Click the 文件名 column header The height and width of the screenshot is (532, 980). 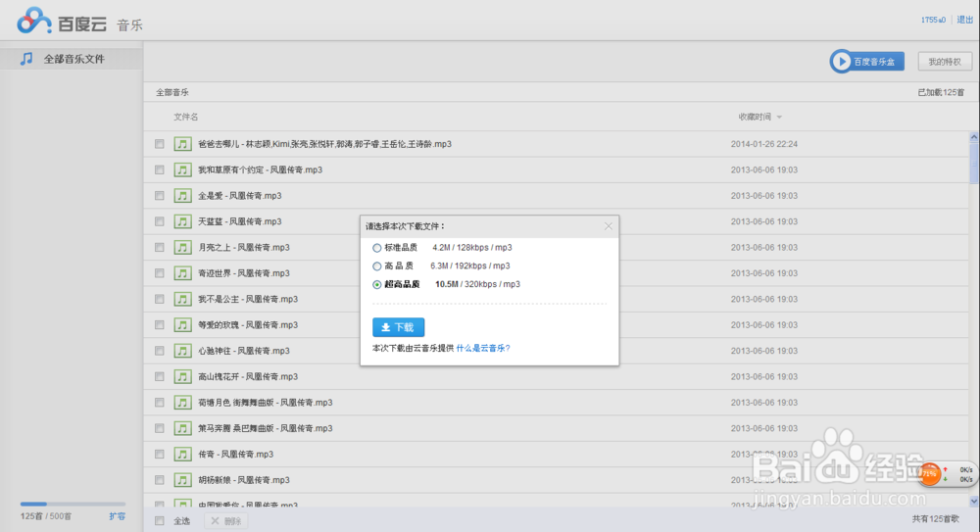click(x=185, y=117)
